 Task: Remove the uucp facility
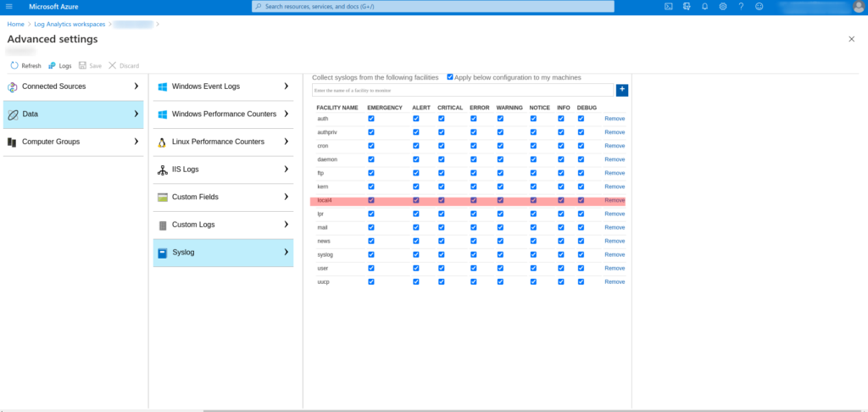[615, 281]
